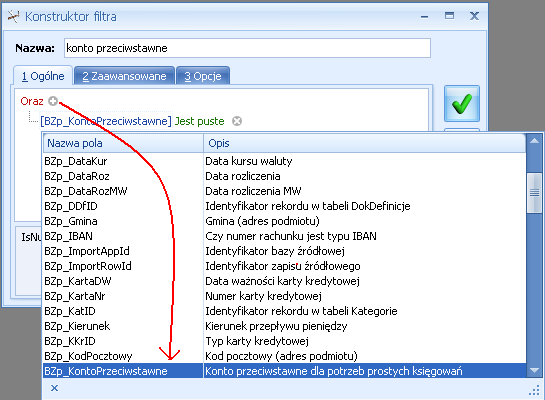Open the Jest puste operator dropdown
The height and width of the screenshot is (400, 545).
tap(200, 121)
